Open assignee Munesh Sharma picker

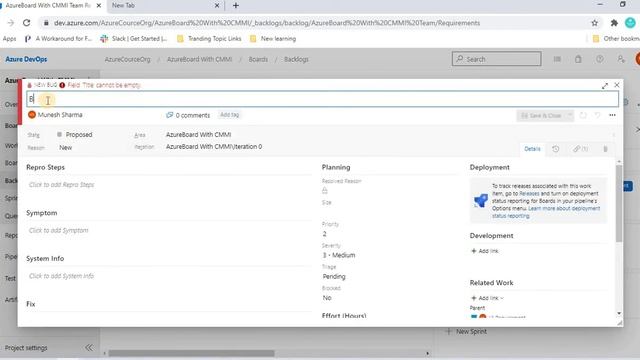(x=56, y=115)
